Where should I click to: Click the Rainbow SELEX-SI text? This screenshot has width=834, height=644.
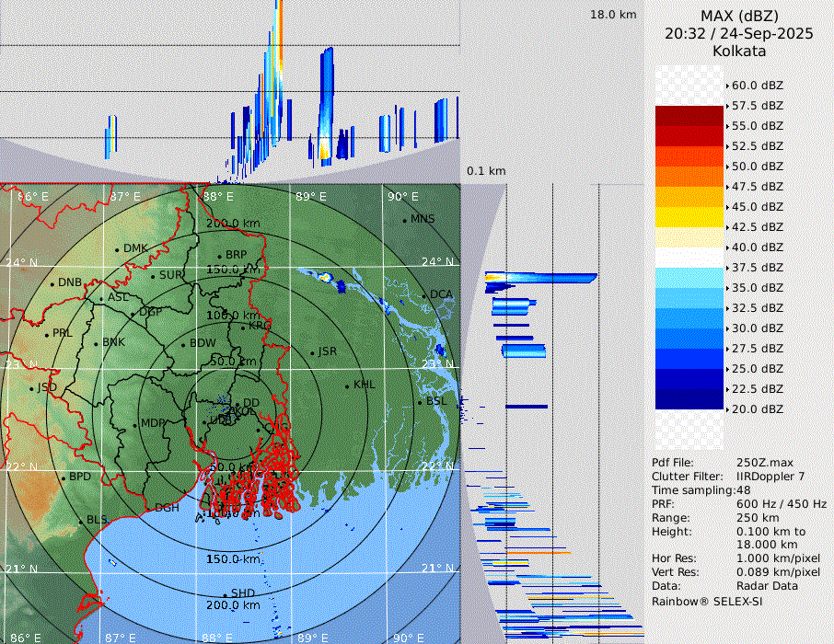707,602
